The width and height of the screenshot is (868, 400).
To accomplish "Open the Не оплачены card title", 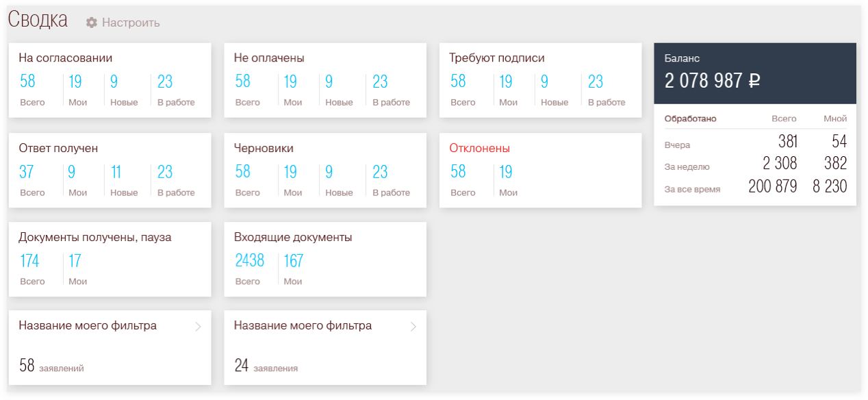I will click(269, 58).
